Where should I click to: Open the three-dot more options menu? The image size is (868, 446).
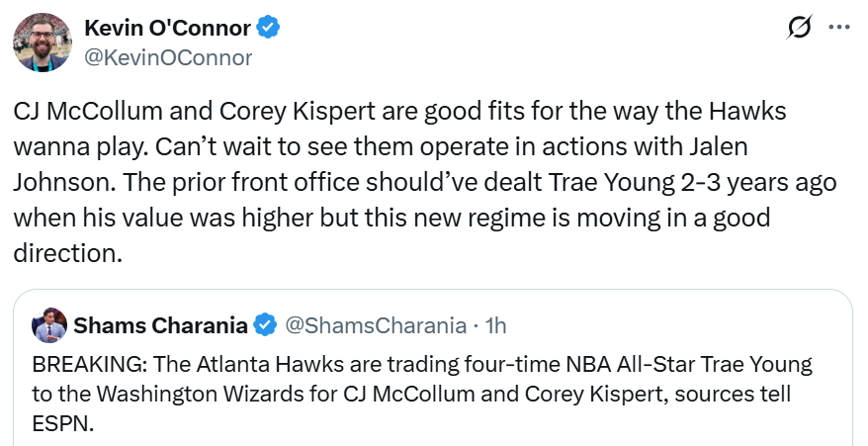pyautogui.click(x=837, y=28)
